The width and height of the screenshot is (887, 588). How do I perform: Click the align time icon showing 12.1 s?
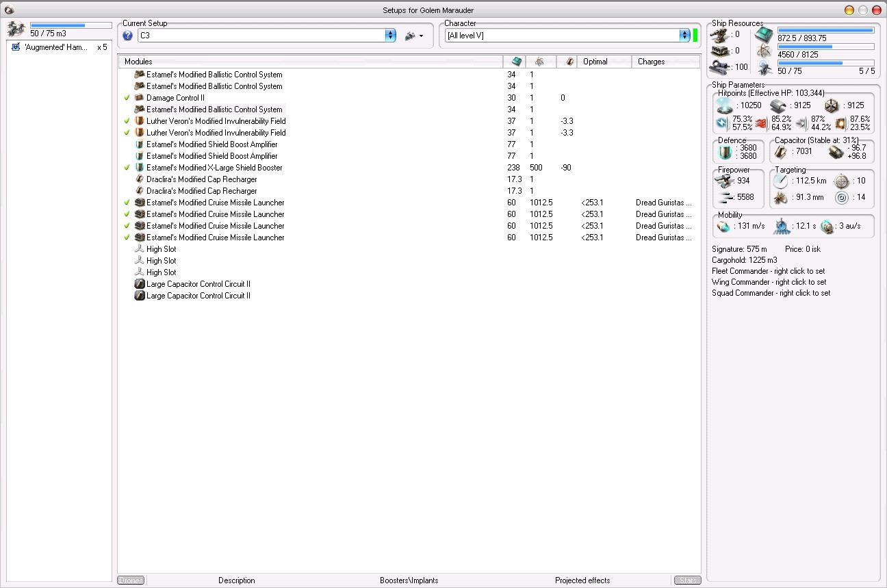point(782,227)
